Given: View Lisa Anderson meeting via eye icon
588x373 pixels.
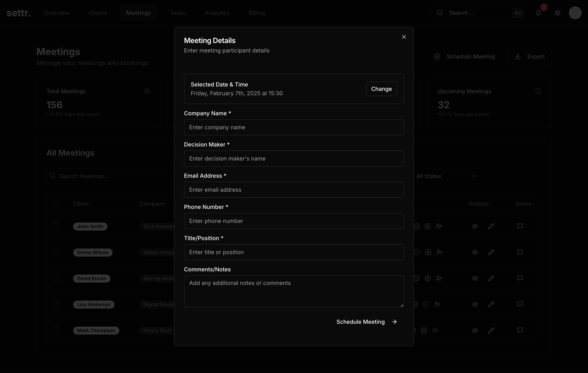Looking at the screenshot, I should click(x=475, y=304).
